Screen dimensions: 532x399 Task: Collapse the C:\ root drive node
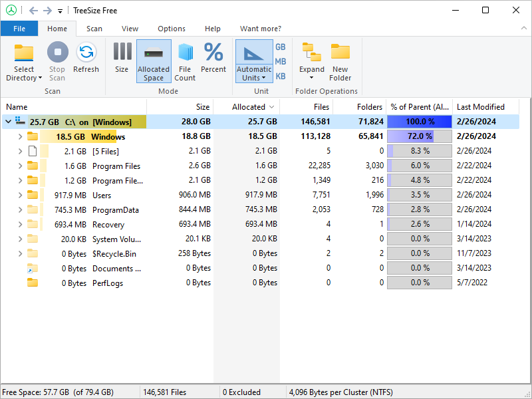tap(8, 122)
